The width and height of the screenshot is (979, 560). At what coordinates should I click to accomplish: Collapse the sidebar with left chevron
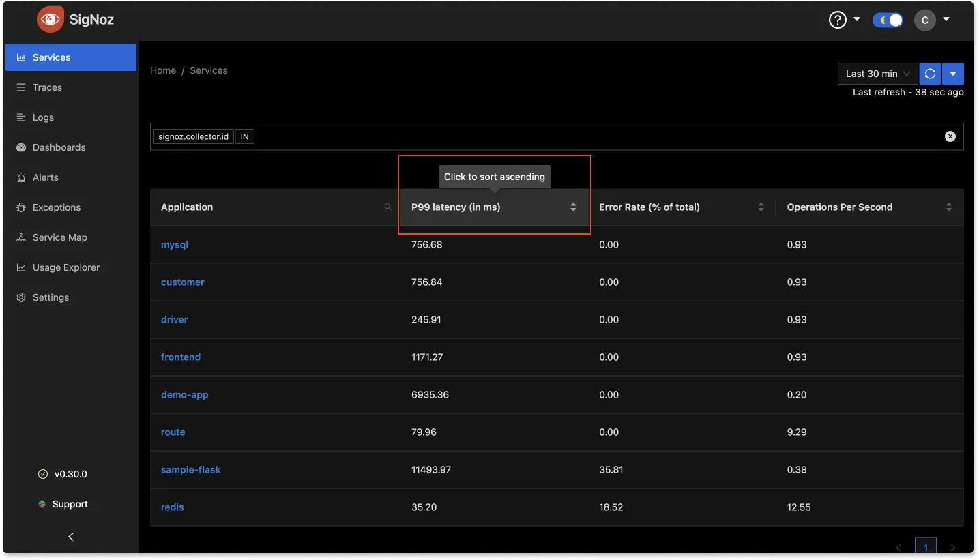[71, 537]
